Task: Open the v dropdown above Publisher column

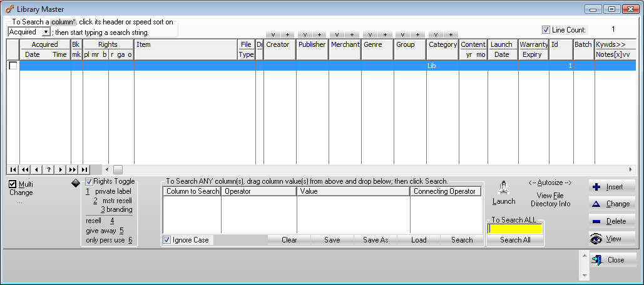Action: point(305,35)
